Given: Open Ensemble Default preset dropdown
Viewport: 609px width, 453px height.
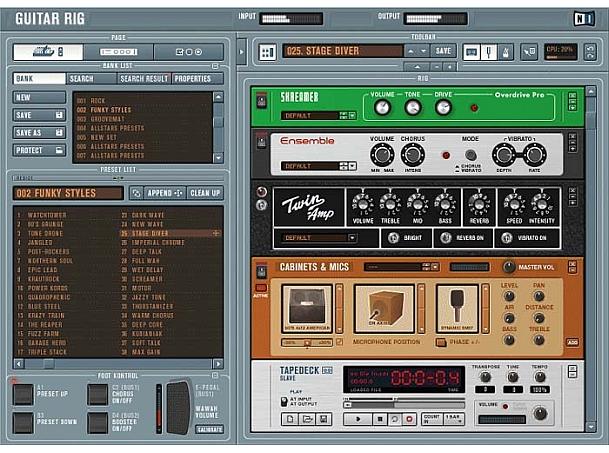Looking at the screenshot, I should [x=352, y=166].
